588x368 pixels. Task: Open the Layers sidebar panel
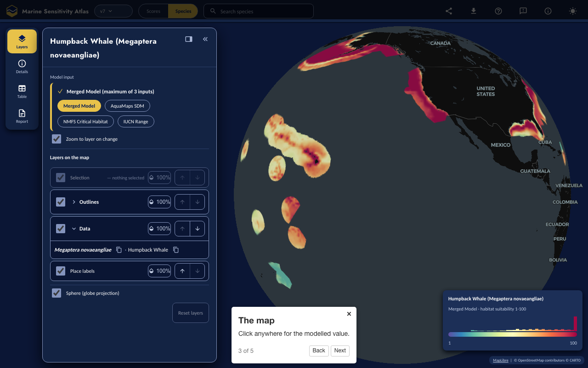coord(22,41)
